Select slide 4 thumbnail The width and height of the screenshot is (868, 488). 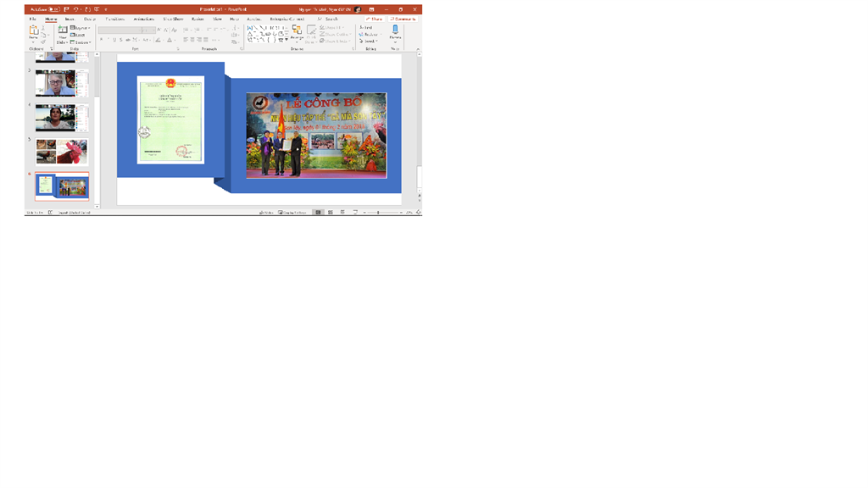[62, 117]
